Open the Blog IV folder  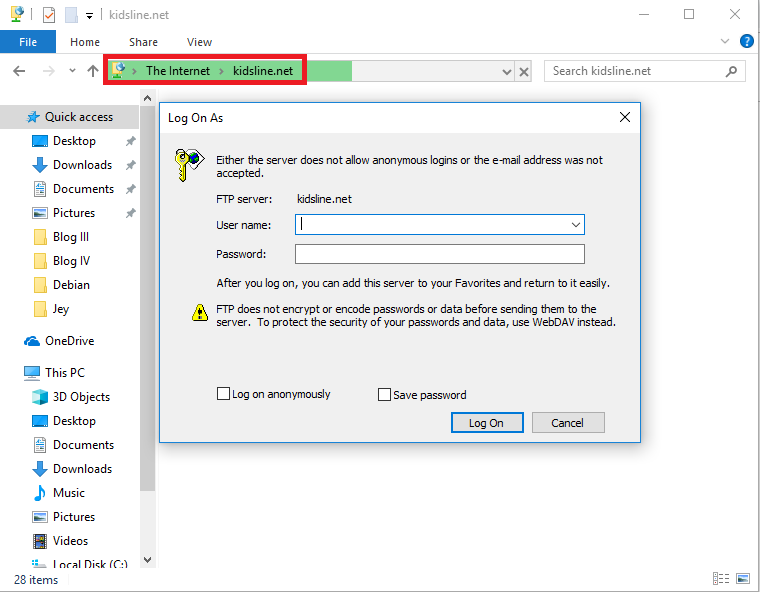click(71, 261)
